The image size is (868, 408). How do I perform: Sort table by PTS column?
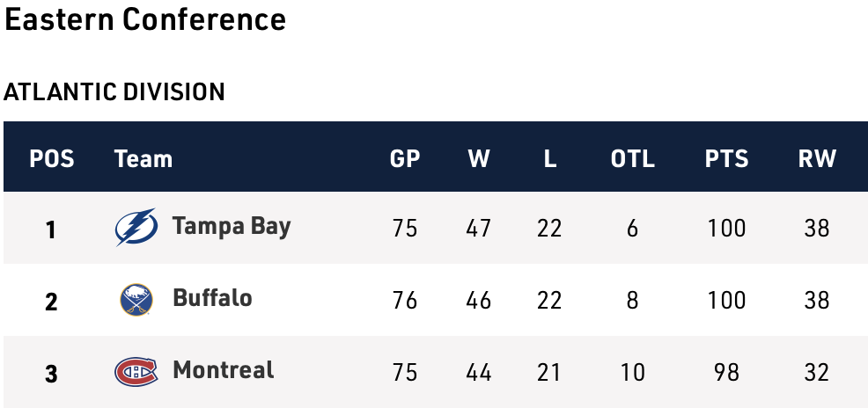pyautogui.click(x=726, y=159)
